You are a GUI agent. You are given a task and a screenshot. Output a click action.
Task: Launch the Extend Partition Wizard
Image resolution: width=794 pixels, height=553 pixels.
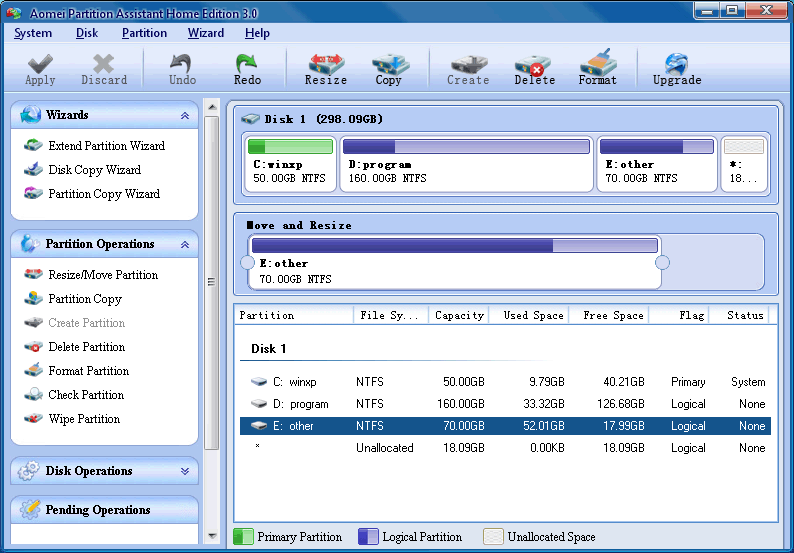coord(106,146)
